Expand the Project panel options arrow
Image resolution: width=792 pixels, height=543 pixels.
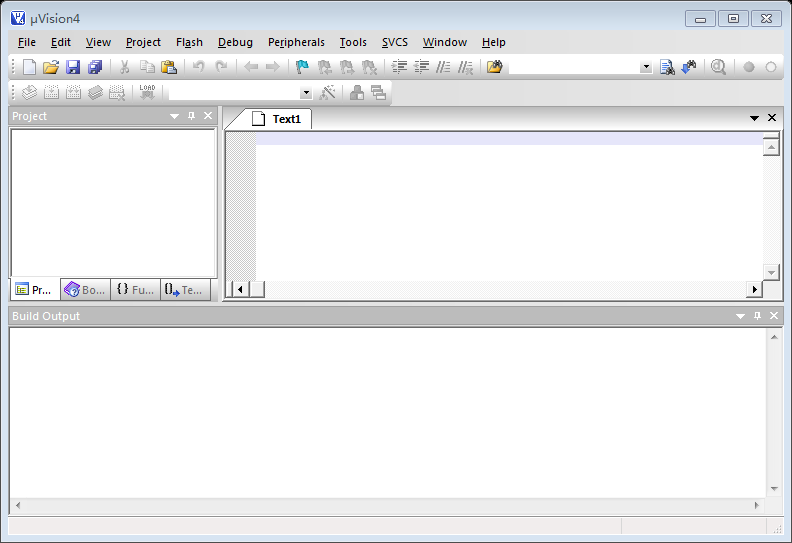174,116
